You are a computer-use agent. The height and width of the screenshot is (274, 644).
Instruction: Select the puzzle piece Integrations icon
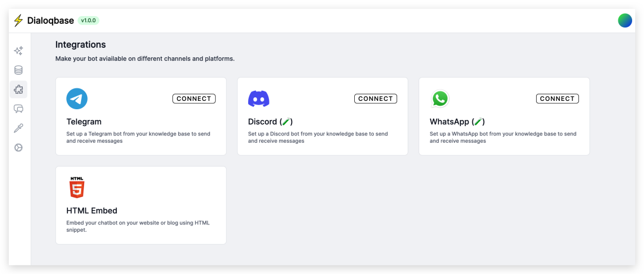tap(18, 90)
